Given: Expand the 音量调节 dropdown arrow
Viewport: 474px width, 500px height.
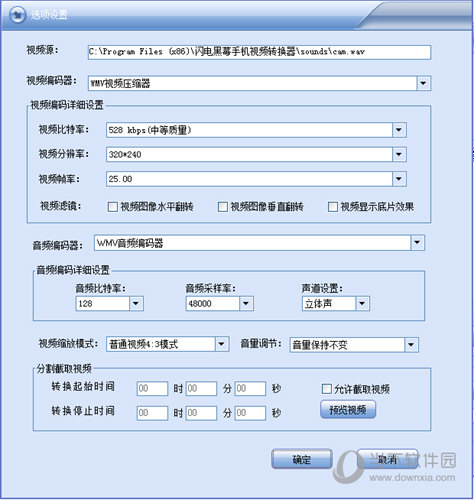Looking at the screenshot, I should click(x=411, y=345).
